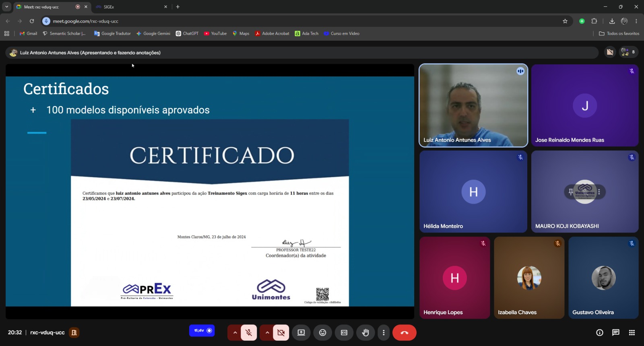Click the microphone permission icon in address bar

tap(46, 21)
